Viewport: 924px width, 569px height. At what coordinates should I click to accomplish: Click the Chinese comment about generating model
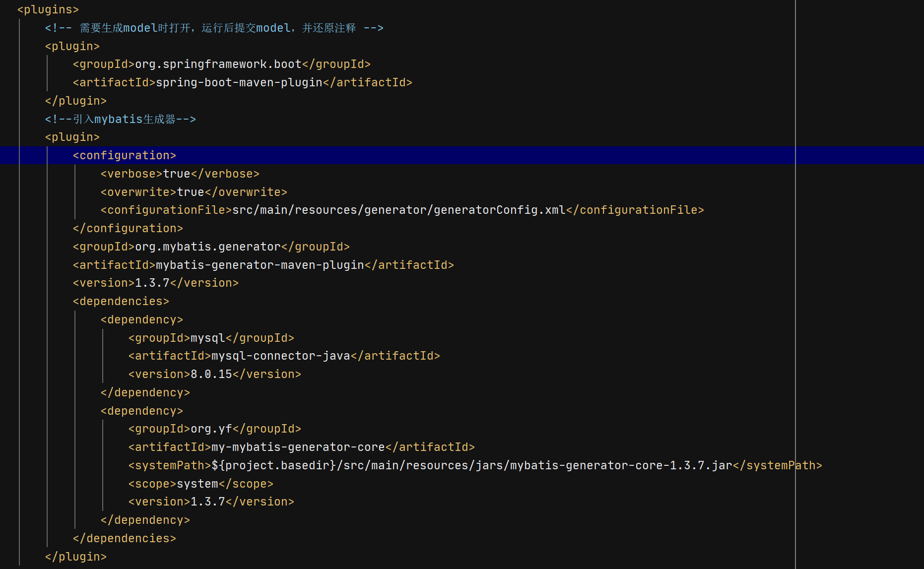tap(214, 28)
